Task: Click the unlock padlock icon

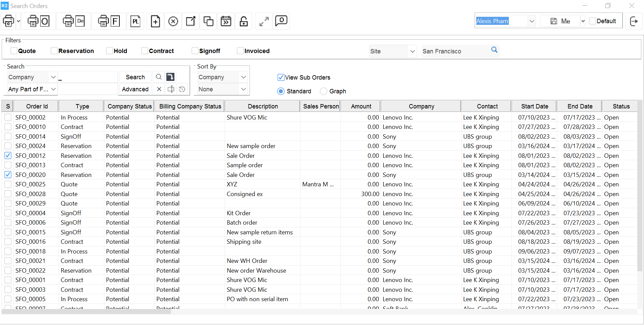Action: pos(244,21)
